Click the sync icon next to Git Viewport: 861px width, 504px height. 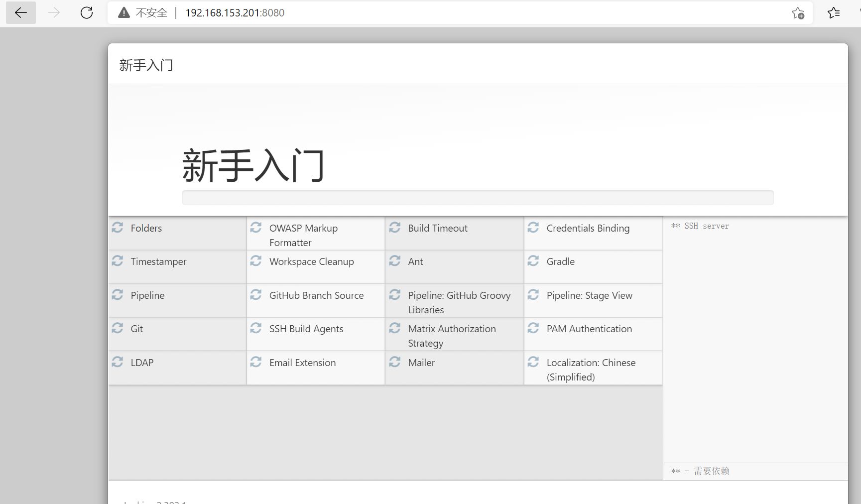pos(118,328)
